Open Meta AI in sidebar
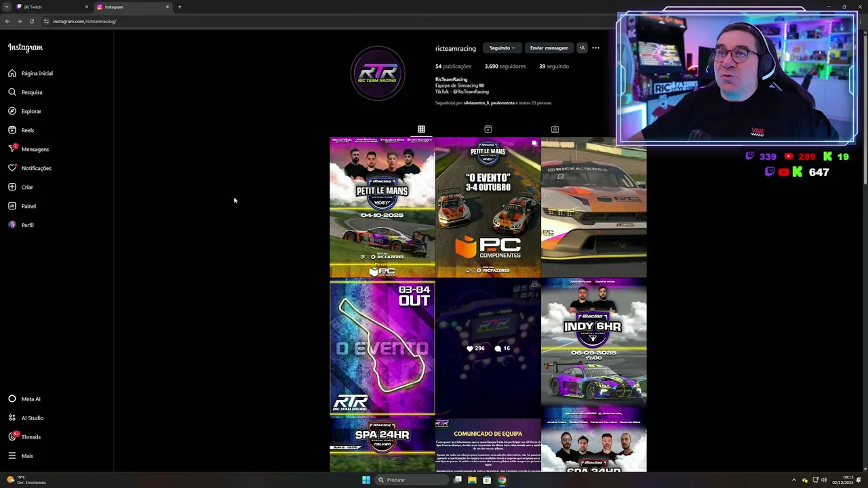 coord(24,399)
